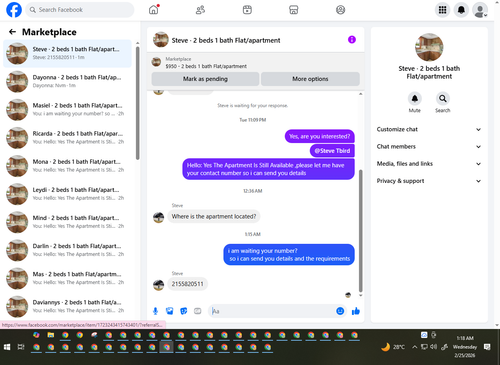Open the Windows Start button
This screenshot has width=500, height=365.
[x=7, y=347]
